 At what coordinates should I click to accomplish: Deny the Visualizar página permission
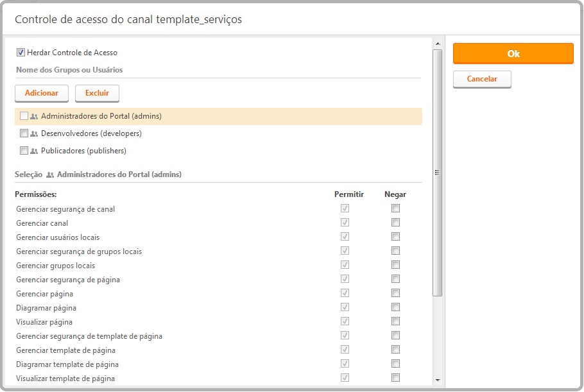point(395,321)
